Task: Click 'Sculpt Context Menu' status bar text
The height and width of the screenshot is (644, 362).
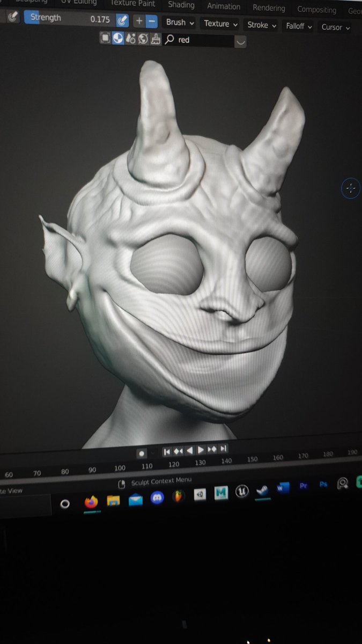Action: click(161, 481)
